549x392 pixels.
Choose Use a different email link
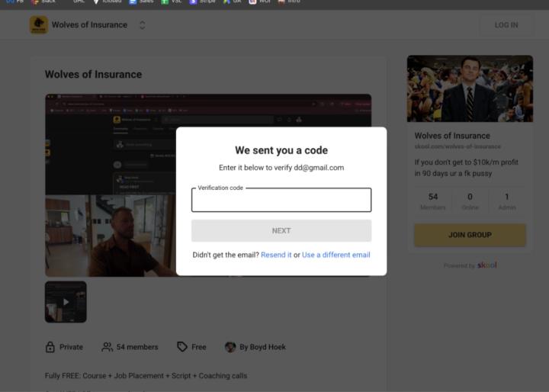pyautogui.click(x=335, y=255)
